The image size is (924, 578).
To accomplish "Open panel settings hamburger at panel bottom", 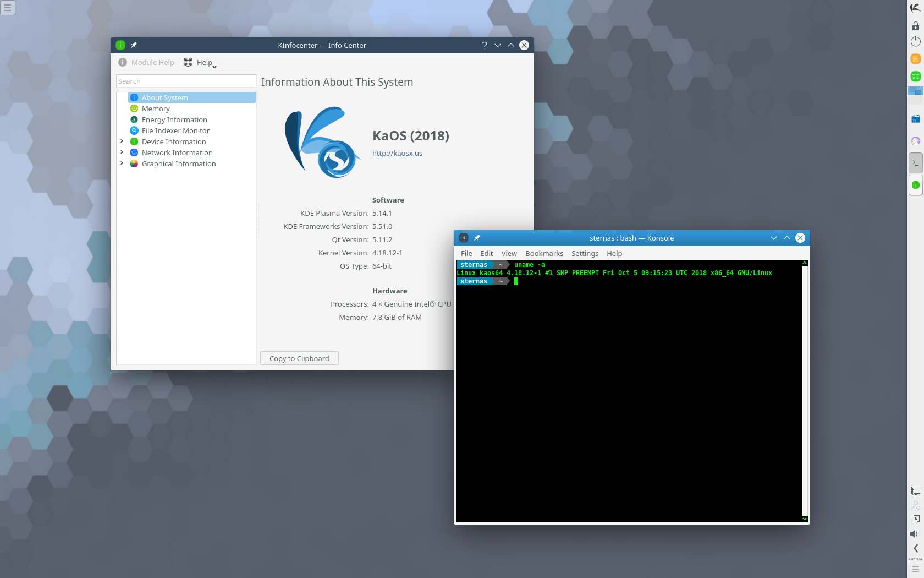I will 915,570.
